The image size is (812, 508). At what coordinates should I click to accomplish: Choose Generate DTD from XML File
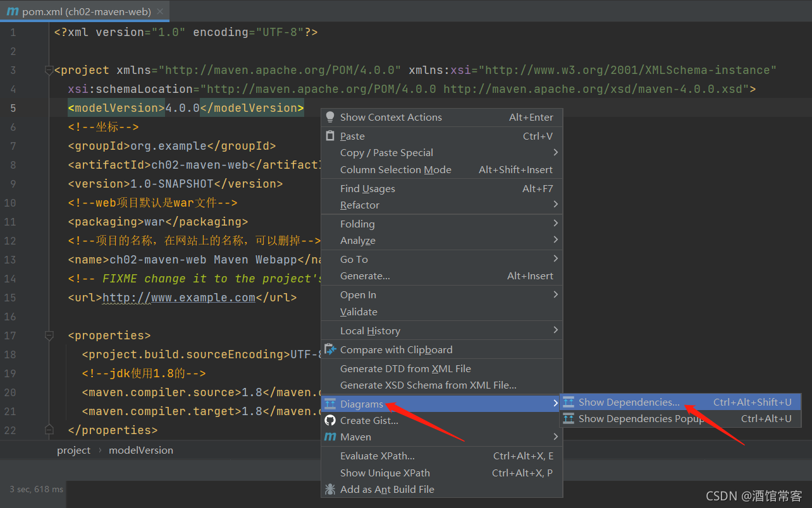pos(442,368)
